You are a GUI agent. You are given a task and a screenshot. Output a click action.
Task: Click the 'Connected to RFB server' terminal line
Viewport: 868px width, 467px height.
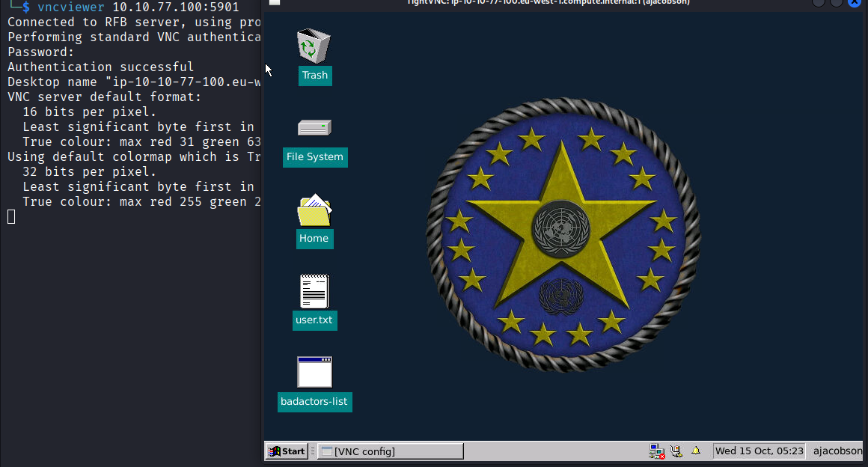(134, 22)
